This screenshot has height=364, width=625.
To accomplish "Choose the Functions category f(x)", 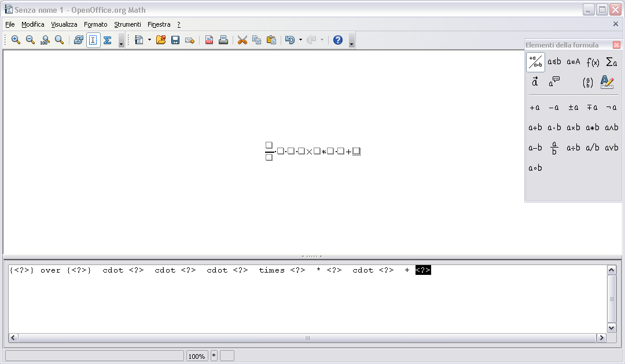I will (593, 62).
